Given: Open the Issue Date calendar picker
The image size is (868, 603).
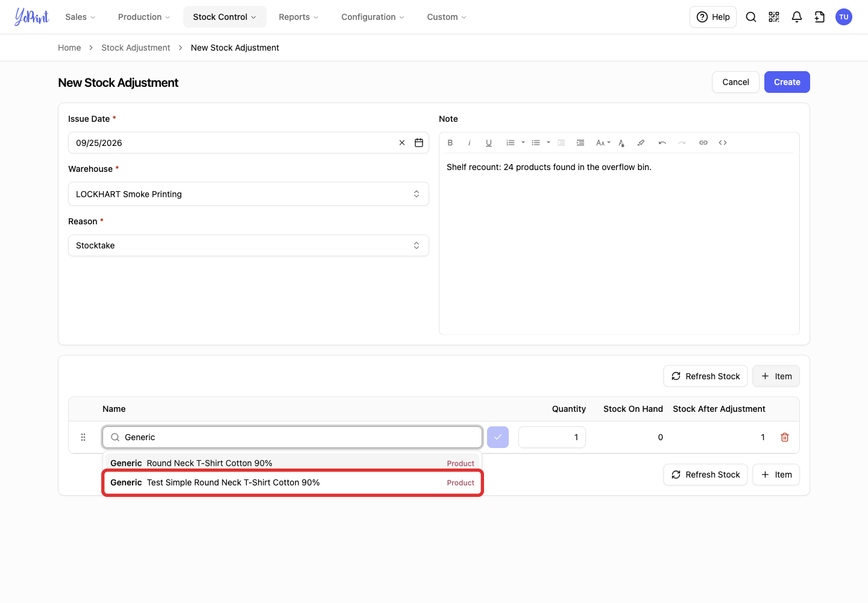Looking at the screenshot, I should coord(419,143).
